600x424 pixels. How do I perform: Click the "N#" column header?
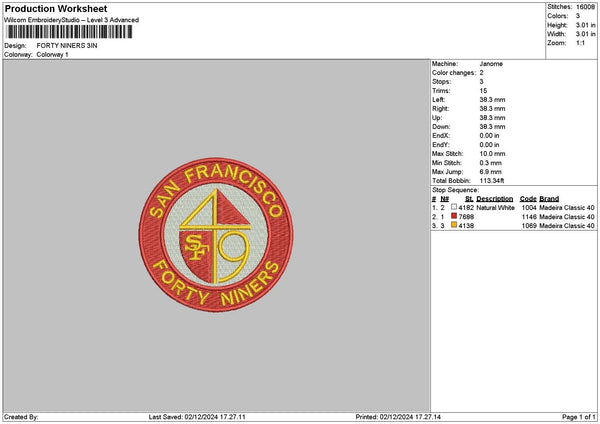(444, 199)
